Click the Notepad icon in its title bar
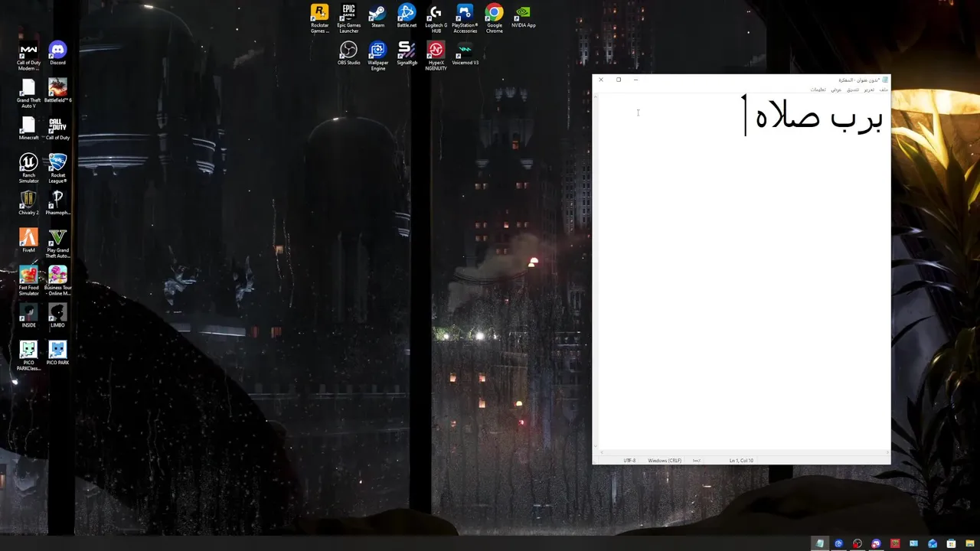Screen dimensions: 980x551 pyautogui.click(x=885, y=80)
